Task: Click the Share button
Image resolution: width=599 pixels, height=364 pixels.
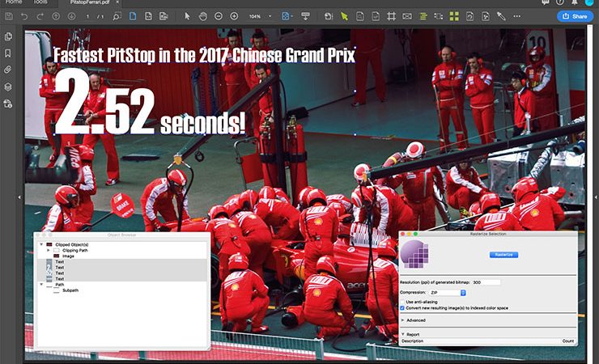Action: click(575, 16)
